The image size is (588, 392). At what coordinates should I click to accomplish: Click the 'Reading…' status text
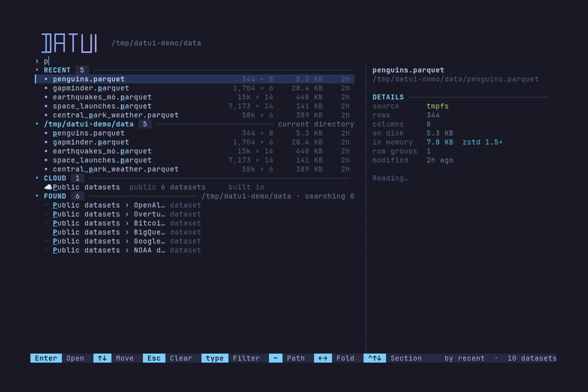click(x=390, y=178)
